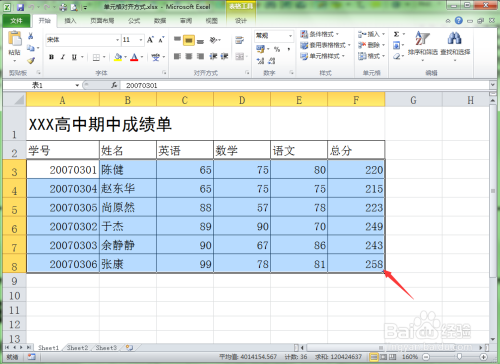Click the AutoSum sigma icon
This screenshot has height=364, width=500.
click(x=396, y=34)
